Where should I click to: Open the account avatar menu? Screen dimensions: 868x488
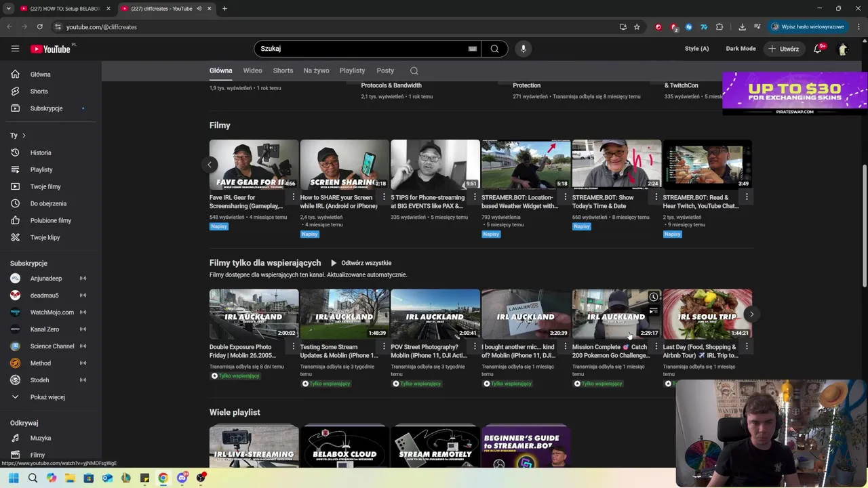coord(843,49)
